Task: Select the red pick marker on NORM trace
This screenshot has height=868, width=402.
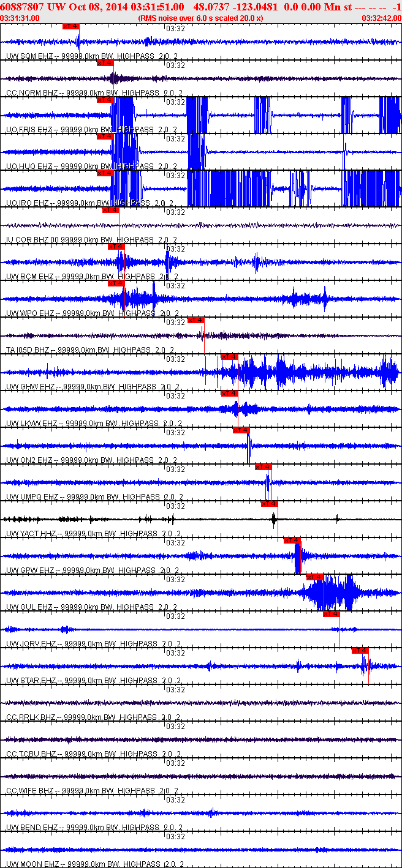Action: (105, 62)
